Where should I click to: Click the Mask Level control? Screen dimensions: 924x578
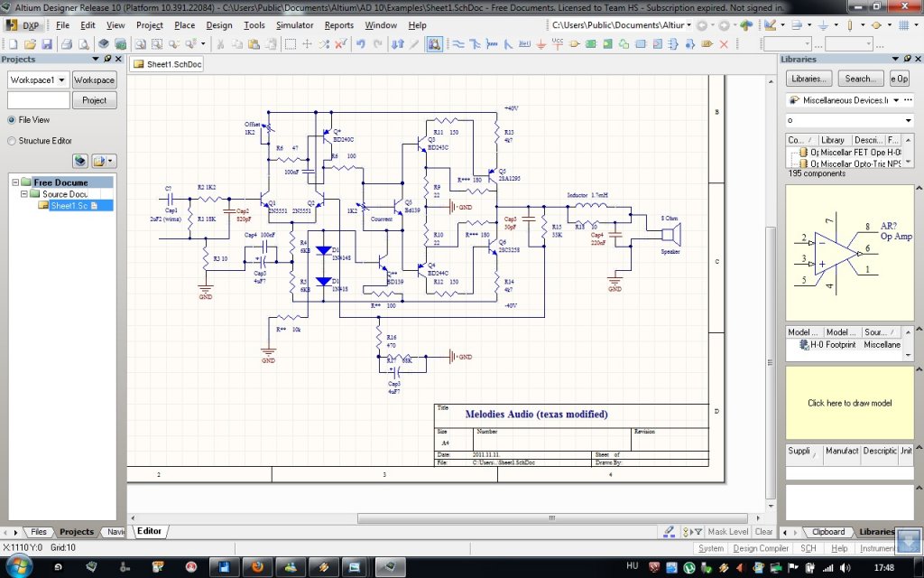coord(728,532)
